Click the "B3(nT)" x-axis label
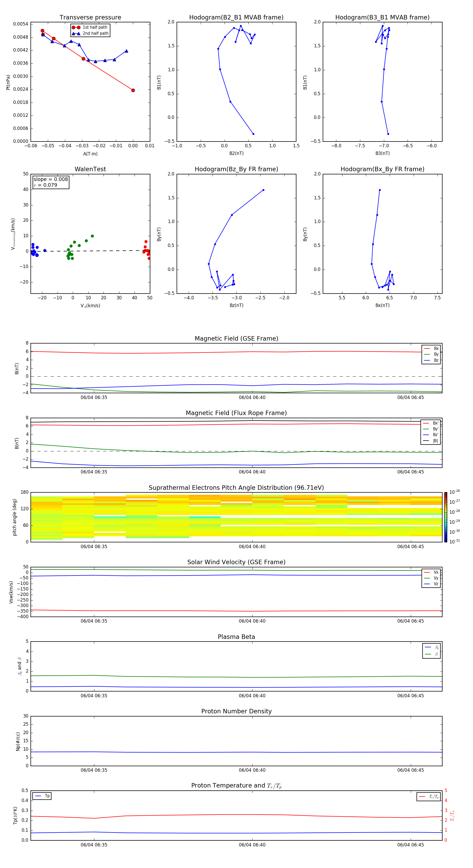Viewport: 473px width, 868px height. 382,153
